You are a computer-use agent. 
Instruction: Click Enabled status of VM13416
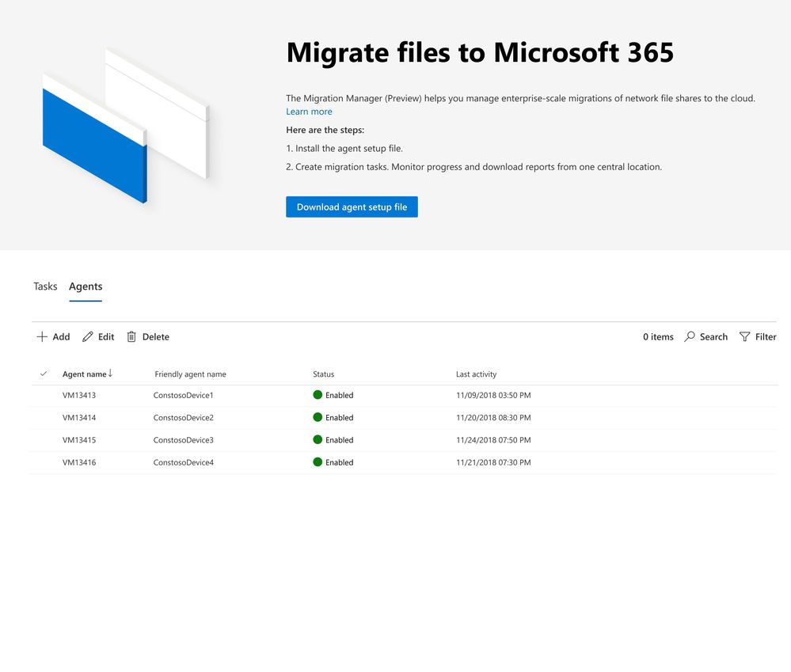[x=333, y=462]
